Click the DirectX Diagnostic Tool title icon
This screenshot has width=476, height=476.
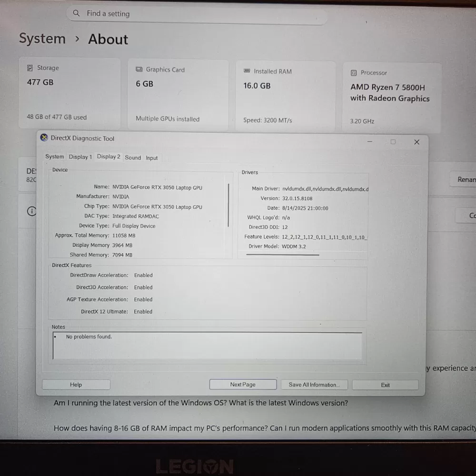[44, 138]
